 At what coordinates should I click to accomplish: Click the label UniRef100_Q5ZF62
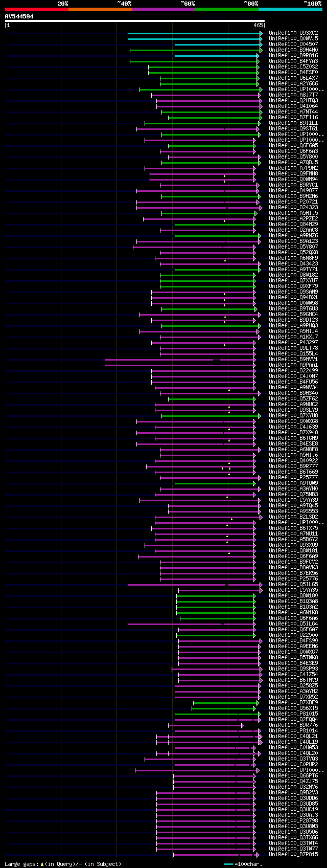[293, 399]
